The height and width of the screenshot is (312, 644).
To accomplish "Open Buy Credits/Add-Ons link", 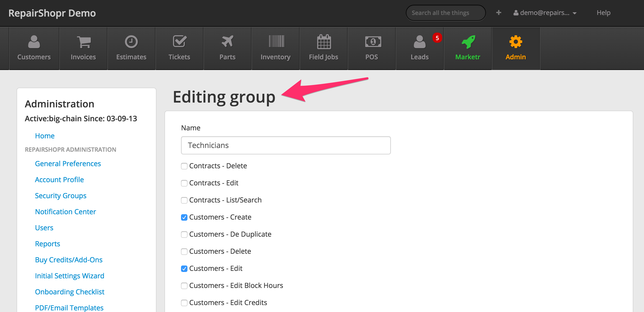I will [x=69, y=260].
